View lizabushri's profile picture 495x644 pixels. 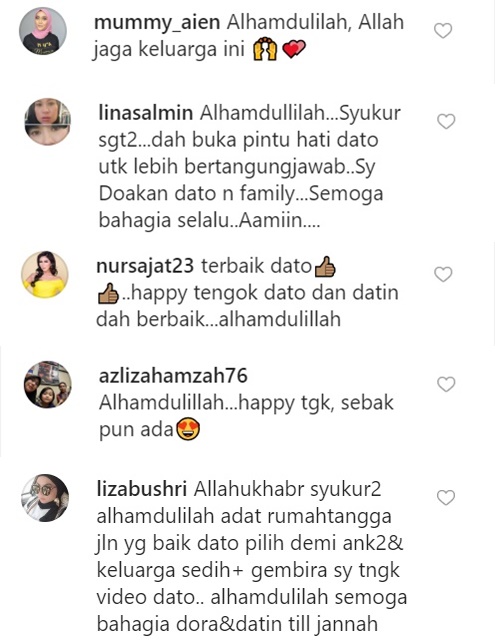(44, 498)
